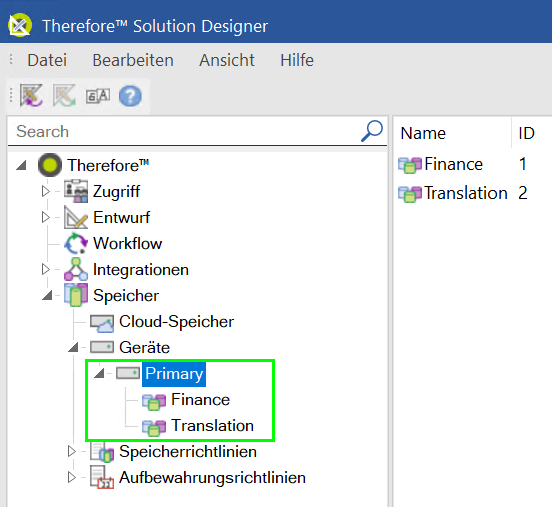Click the Zugriff users icon

pos(76,191)
